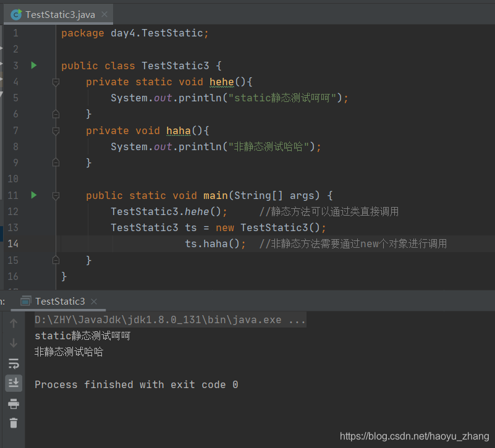Collapse the hehe() method from its closing brace on line 6
Image resolution: width=495 pixels, height=448 pixels.
56,114
